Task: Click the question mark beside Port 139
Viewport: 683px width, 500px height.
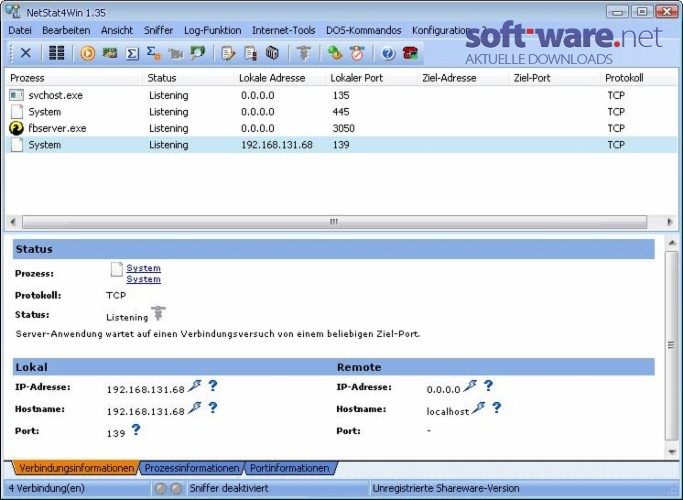Action: point(136,430)
